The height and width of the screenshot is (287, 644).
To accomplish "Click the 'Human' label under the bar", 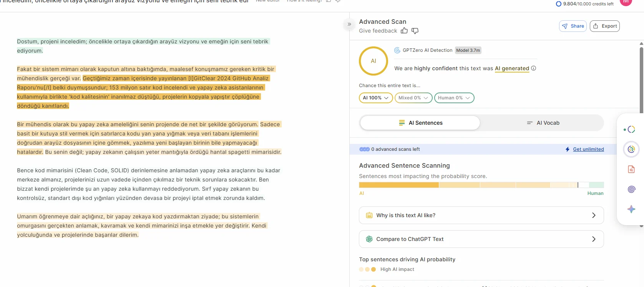I will [595, 193].
